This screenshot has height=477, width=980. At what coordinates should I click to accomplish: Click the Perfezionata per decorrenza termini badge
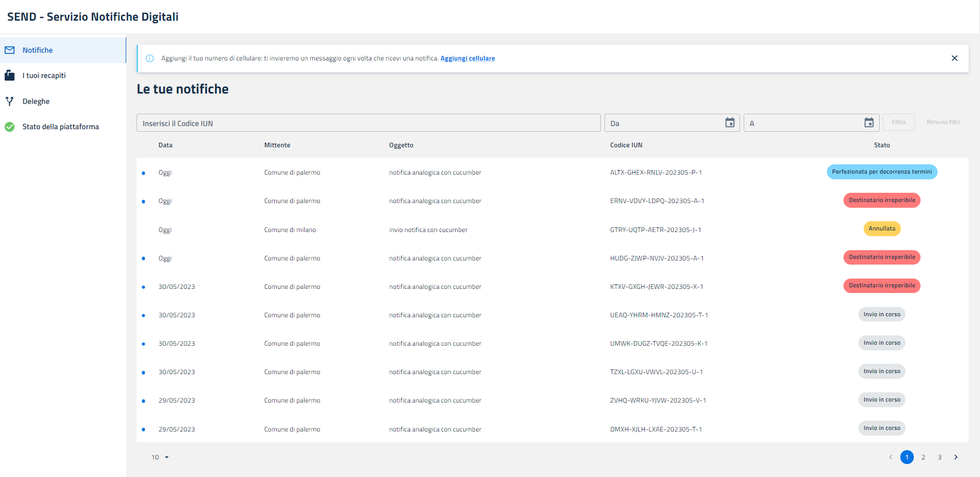coord(882,172)
